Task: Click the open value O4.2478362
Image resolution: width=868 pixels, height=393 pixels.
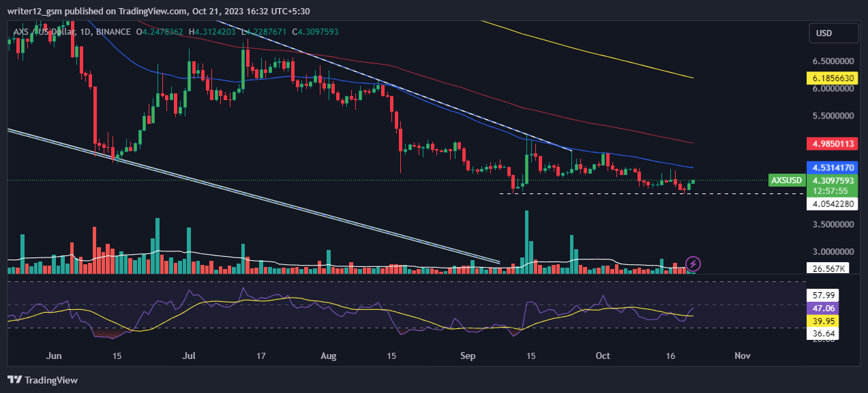Action: click(159, 31)
